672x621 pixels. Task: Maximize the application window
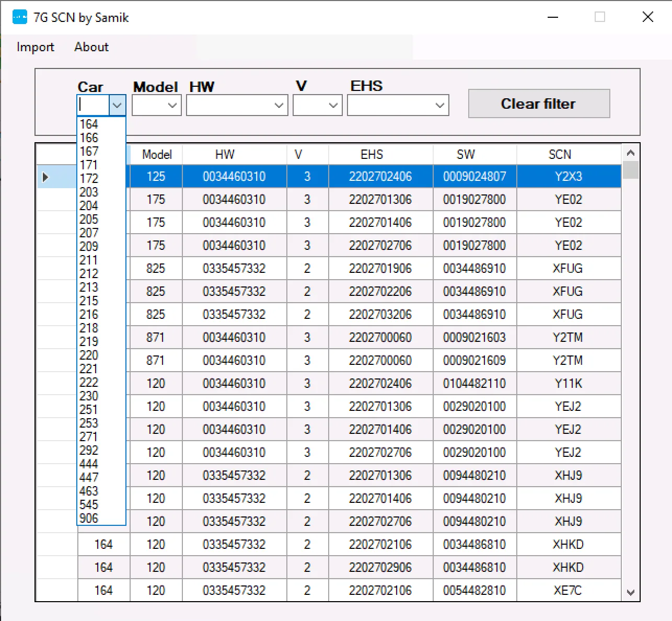[600, 17]
